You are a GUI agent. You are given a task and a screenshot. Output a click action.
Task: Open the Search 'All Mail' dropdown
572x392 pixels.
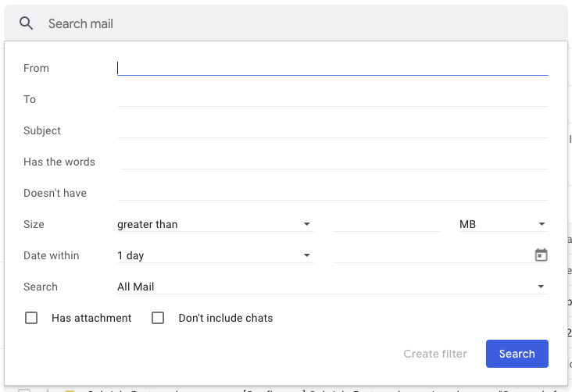[331, 287]
